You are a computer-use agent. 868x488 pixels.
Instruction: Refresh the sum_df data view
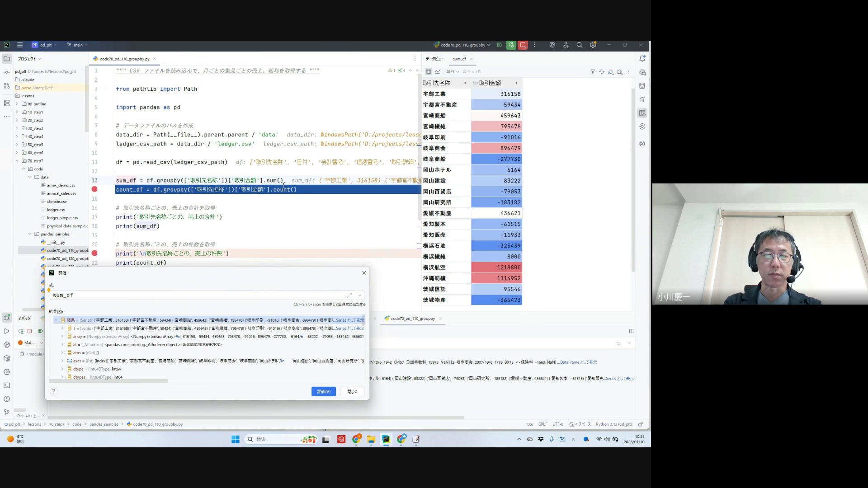click(602, 72)
